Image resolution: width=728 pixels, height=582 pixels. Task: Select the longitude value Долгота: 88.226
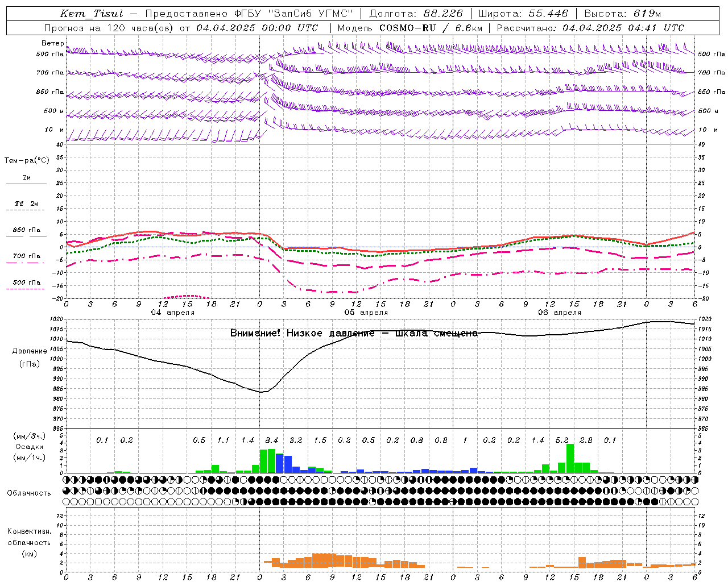pyautogui.click(x=416, y=14)
